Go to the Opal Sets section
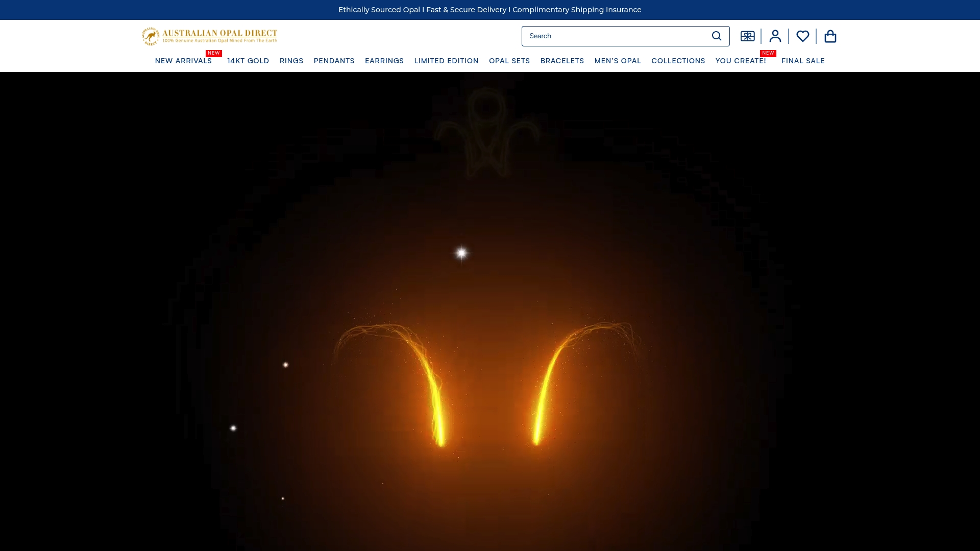980x551 pixels. [x=509, y=61]
